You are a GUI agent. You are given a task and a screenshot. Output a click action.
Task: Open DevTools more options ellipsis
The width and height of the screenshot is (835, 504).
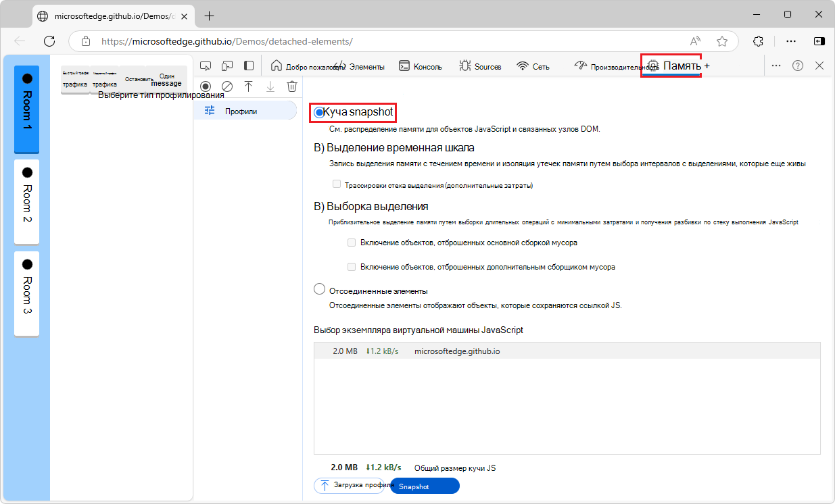coord(776,66)
